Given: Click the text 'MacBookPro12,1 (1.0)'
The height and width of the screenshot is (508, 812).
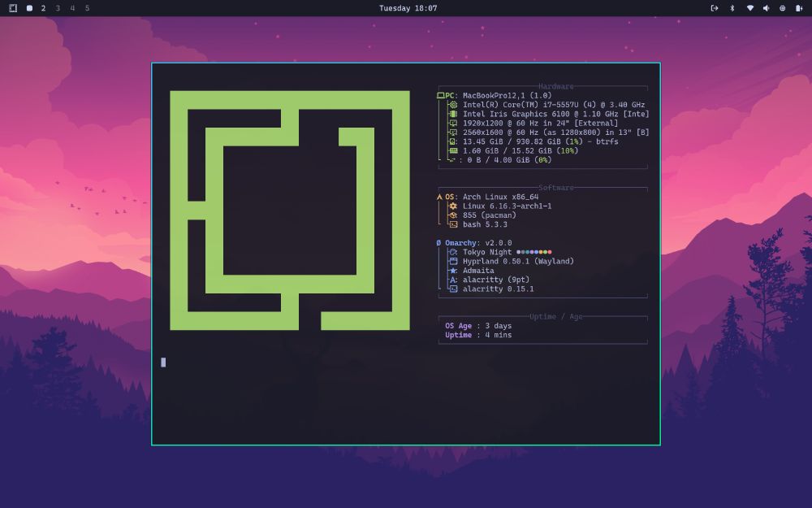Looking at the screenshot, I should pos(507,95).
